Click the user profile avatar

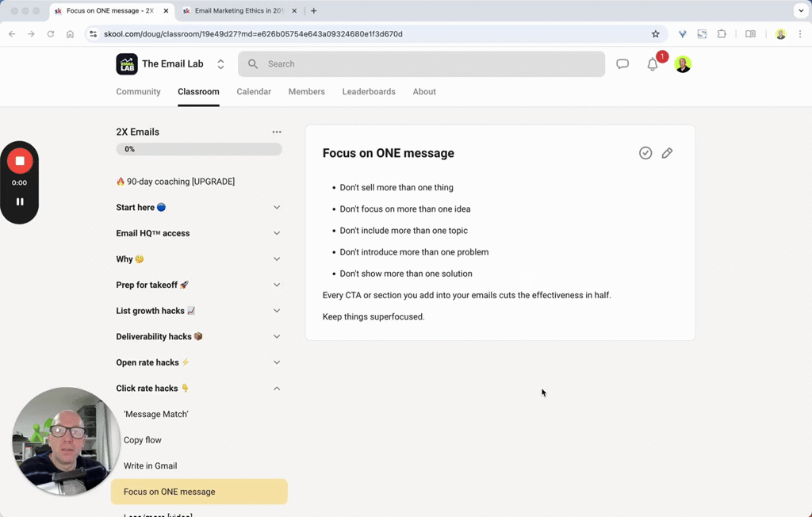tap(683, 64)
